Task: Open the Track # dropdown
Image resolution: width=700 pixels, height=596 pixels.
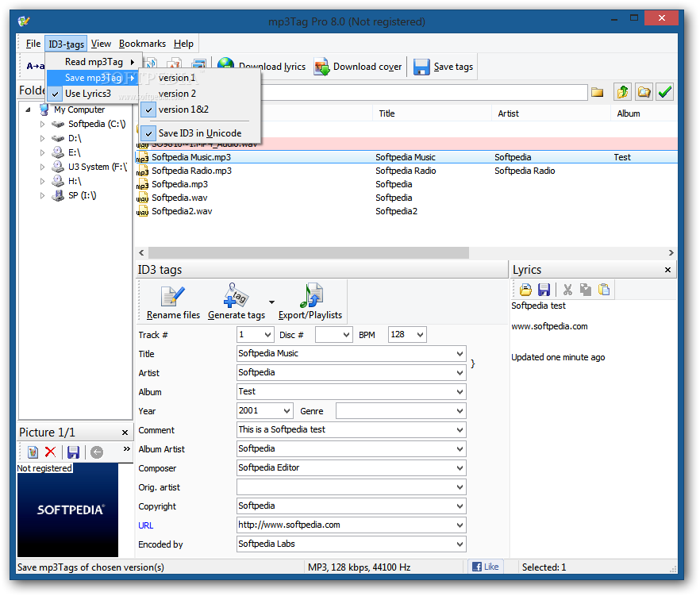Action: pos(267,334)
